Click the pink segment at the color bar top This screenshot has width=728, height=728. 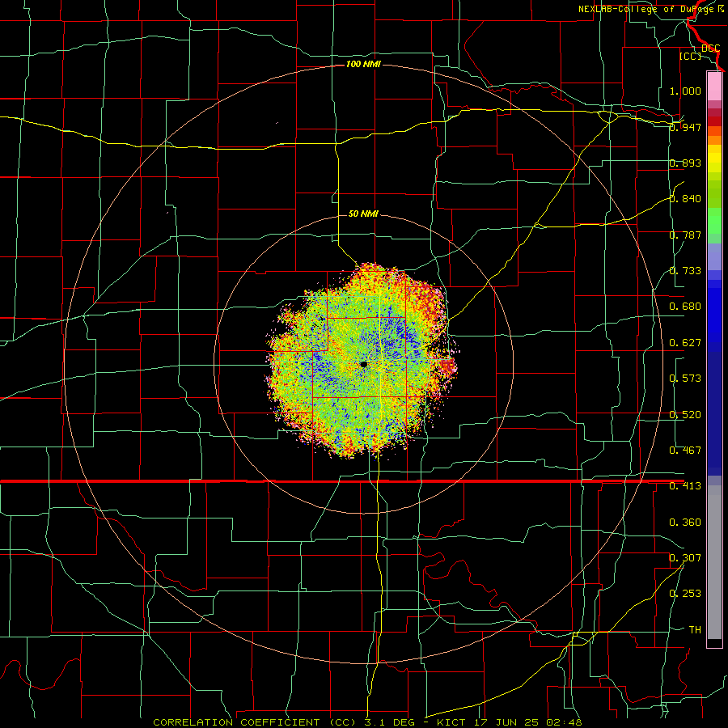714,87
